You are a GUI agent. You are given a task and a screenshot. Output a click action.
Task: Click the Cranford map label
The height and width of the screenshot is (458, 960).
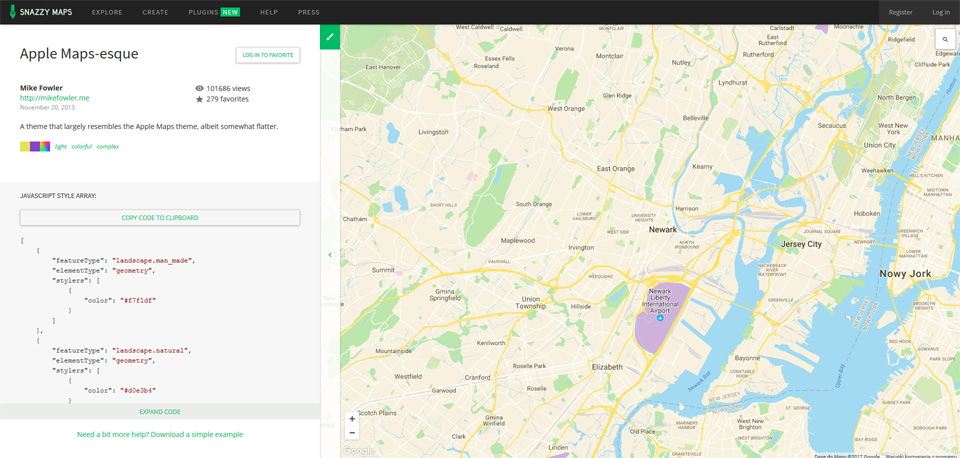click(478, 377)
